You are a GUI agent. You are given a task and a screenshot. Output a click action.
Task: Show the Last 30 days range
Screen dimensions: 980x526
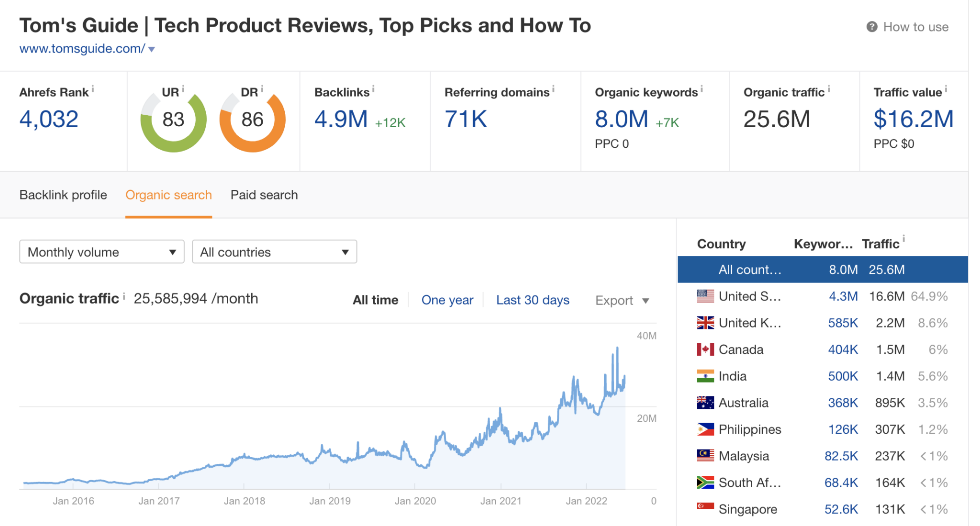[x=533, y=300]
